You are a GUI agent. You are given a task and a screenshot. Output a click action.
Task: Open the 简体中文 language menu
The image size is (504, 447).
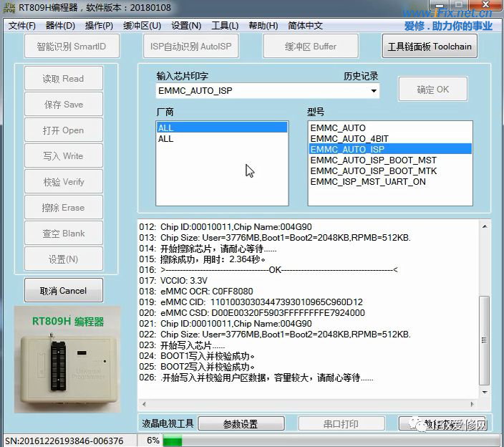[x=306, y=26]
